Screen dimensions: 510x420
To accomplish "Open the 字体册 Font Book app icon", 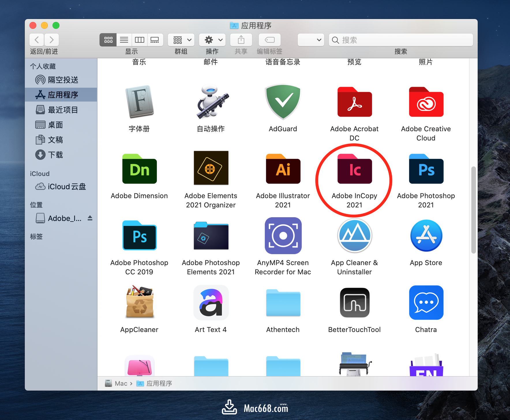I will pyautogui.click(x=139, y=102).
